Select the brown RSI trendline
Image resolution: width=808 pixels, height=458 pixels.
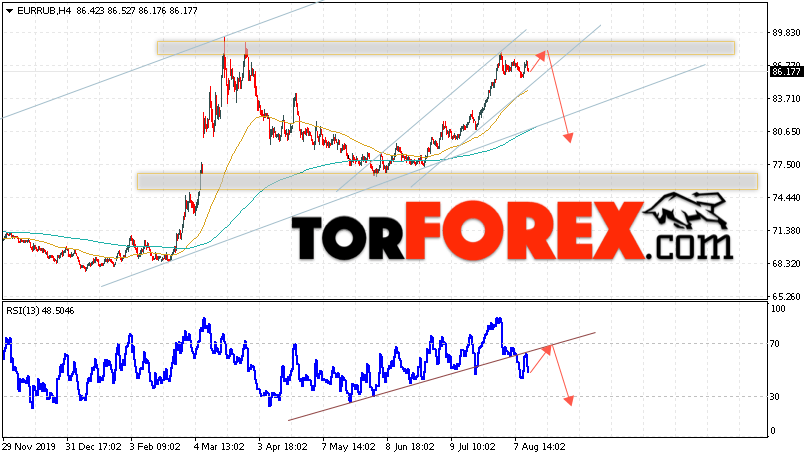tap(442, 377)
